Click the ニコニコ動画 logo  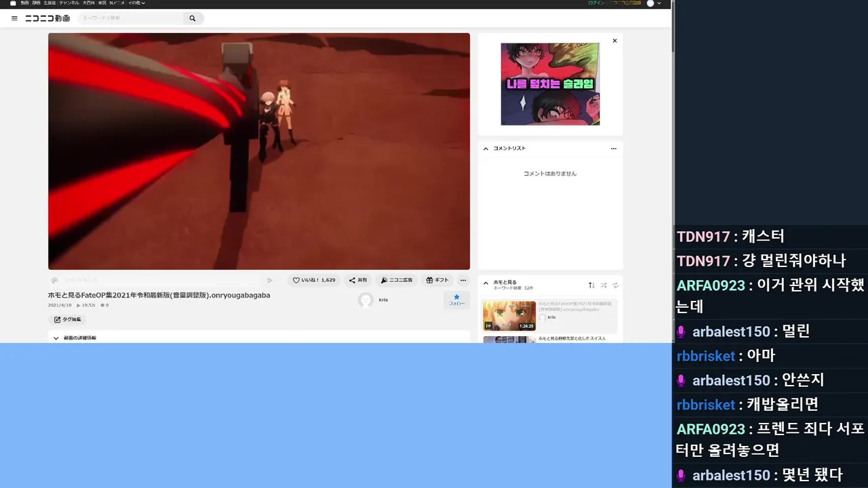pyautogui.click(x=47, y=18)
